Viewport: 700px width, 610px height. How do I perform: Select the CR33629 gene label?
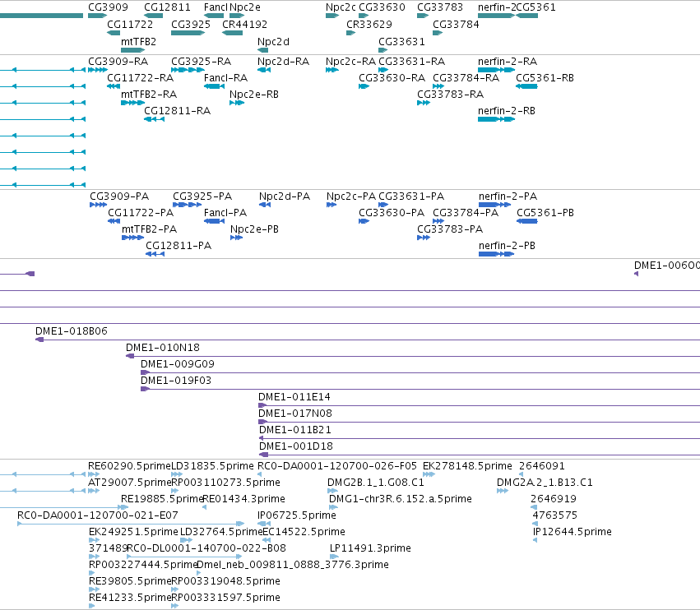click(x=369, y=24)
